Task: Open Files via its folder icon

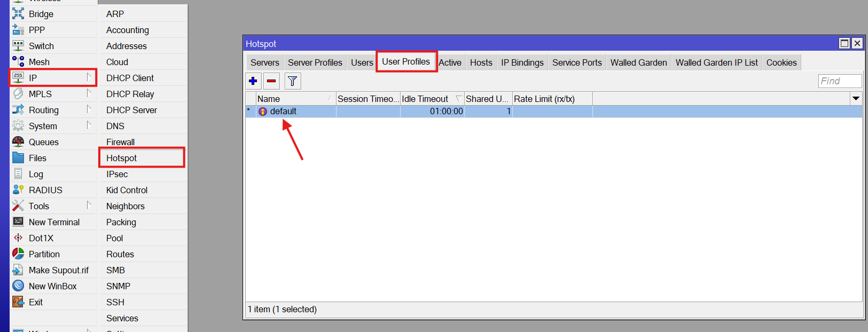Action: tap(18, 158)
